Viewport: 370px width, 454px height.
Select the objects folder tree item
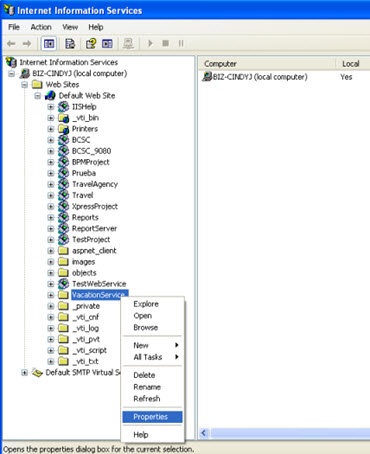84,273
